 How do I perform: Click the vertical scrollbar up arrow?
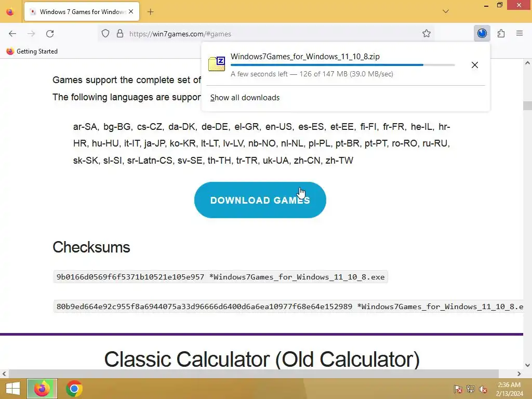(x=527, y=63)
